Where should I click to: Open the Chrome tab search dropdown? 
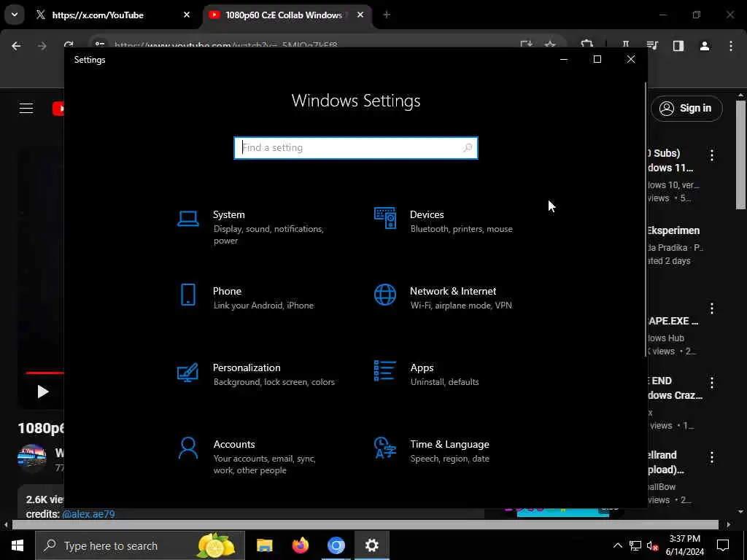tap(15, 15)
